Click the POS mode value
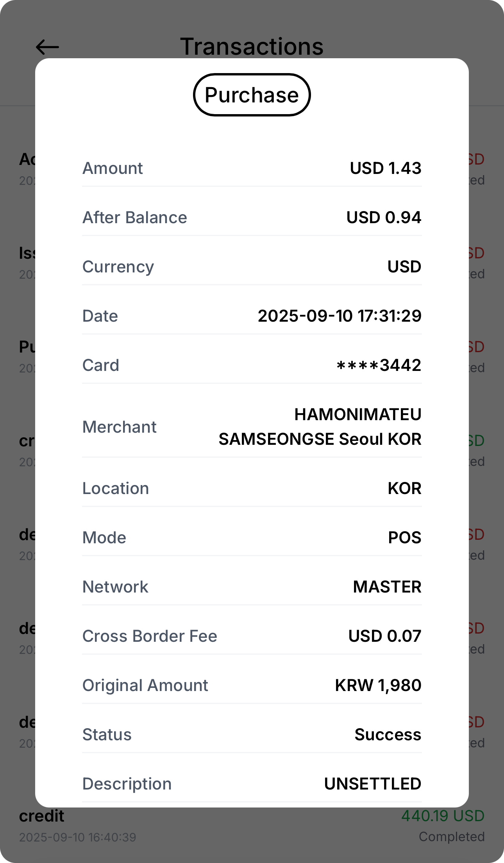Viewport: 504px width, 863px height. pos(404,538)
